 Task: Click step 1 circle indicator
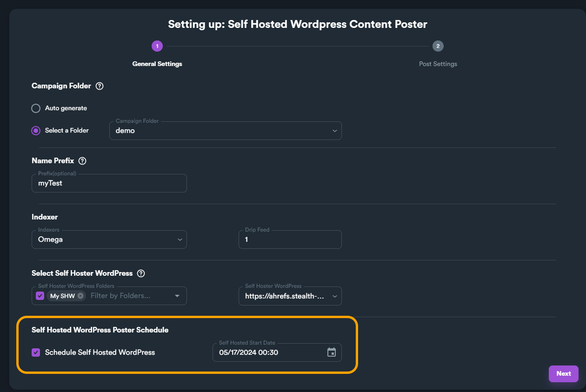pyautogui.click(x=157, y=46)
